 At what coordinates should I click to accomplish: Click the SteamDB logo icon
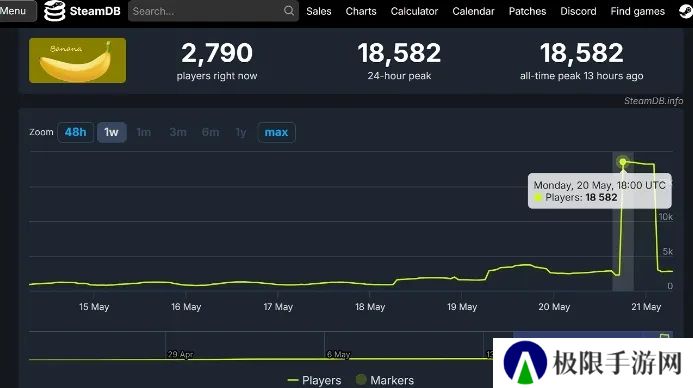[x=55, y=11]
